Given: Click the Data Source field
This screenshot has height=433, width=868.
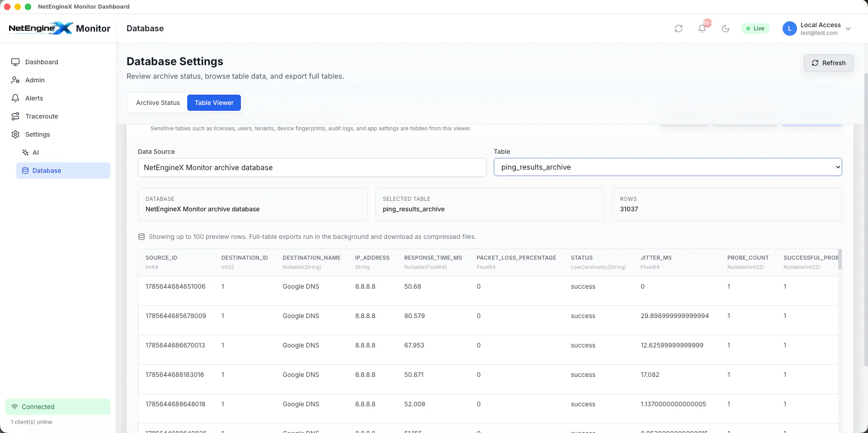Looking at the screenshot, I should click(x=312, y=167).
